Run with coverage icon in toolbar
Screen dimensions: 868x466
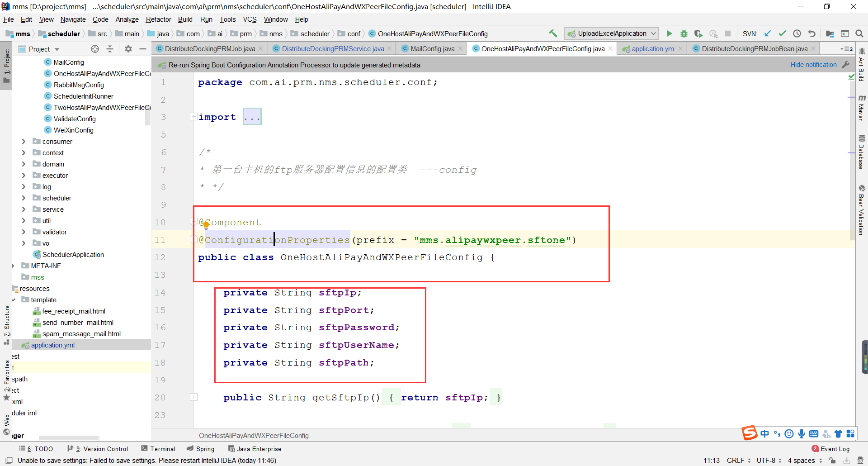pos(698,33)
